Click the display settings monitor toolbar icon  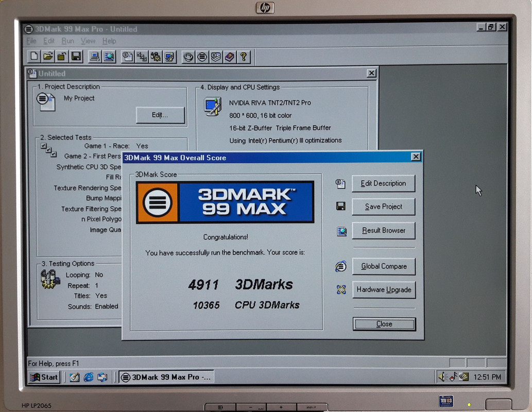[x=169, y=56]
